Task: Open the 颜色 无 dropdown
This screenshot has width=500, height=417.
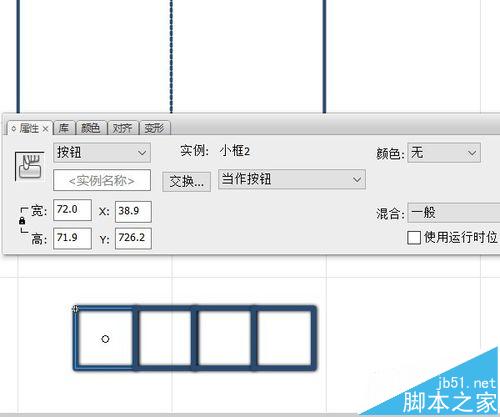Action: pyautogui.click(x=444, y=153)
